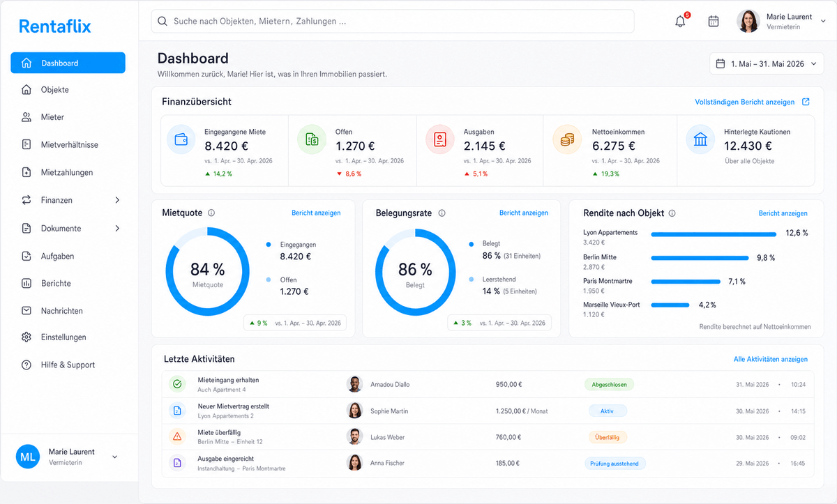This screenshot has width=837, height=504.
Task: Click the search field for Objekte, Mieter, Zahlungen
Action: tap(393, 21)
